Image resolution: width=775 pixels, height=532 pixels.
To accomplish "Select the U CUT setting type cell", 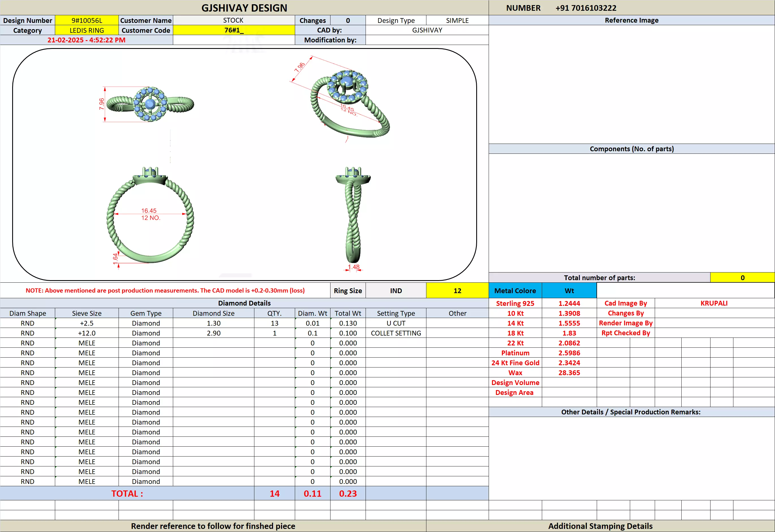I will point(396,323).
